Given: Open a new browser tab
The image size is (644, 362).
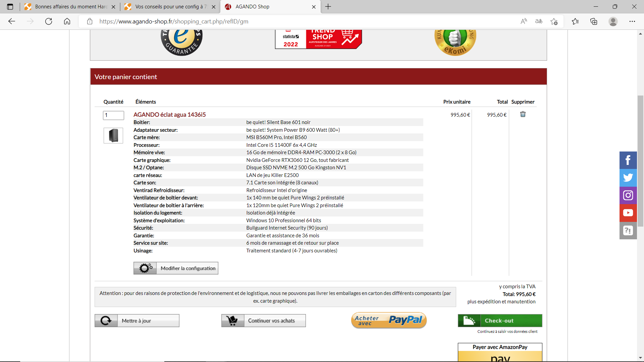Looking at the screenshot, I should 328,7.
